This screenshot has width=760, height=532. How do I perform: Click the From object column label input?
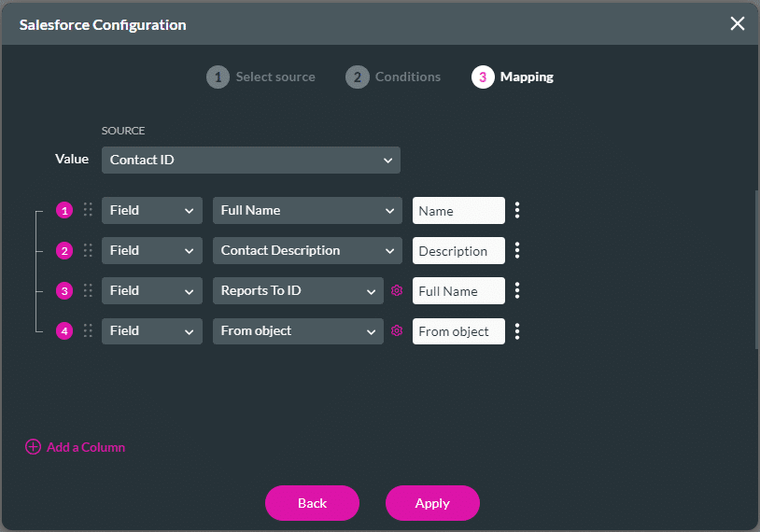point(458,331)
